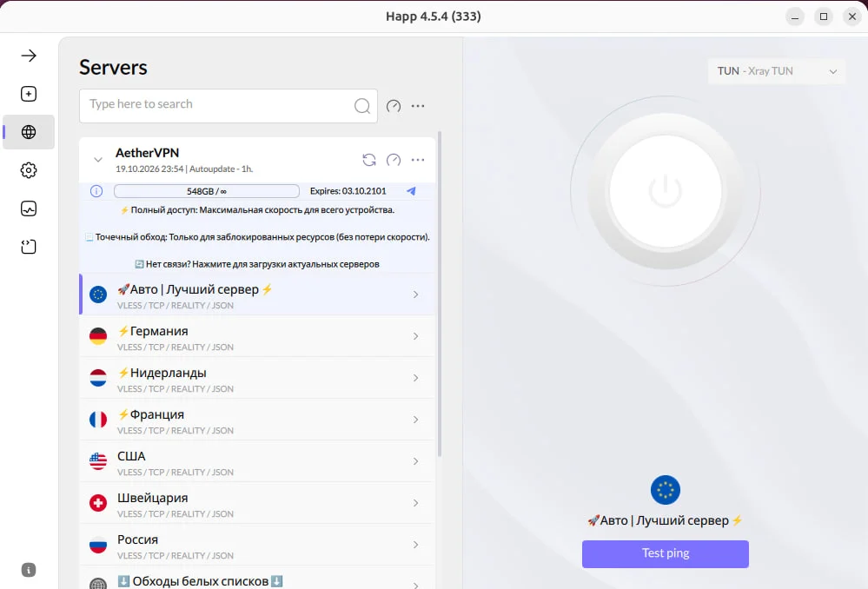The width and height of the screenshot is (868, 589).
Task: Minimize the Happ window
Action: click(795, 17)
